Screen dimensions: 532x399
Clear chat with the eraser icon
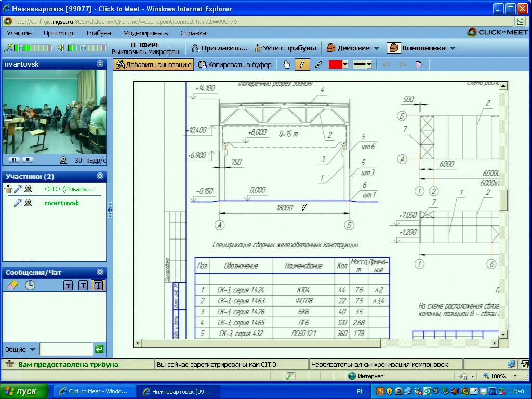pyautogui.click(x=12, y=285)
